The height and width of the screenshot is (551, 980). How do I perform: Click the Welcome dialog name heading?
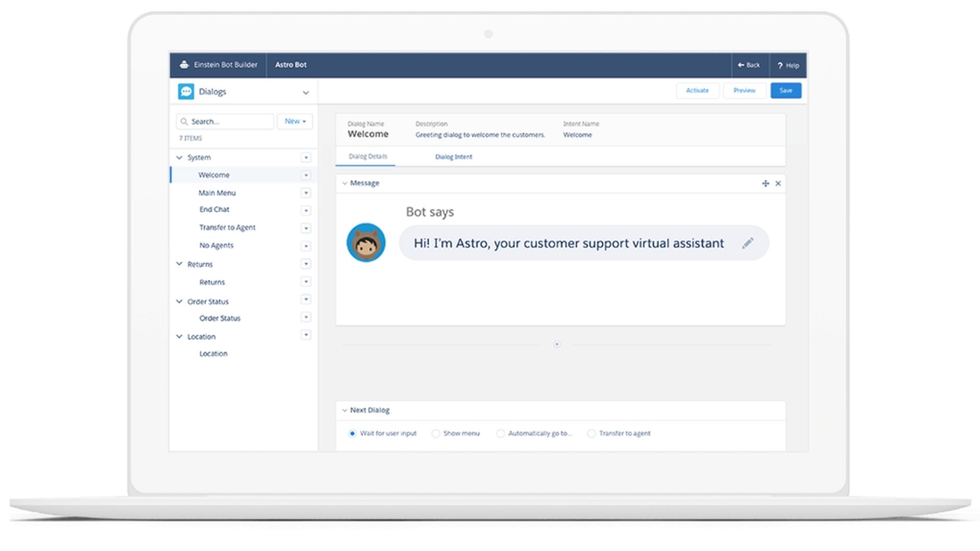(x=368, y=134)
